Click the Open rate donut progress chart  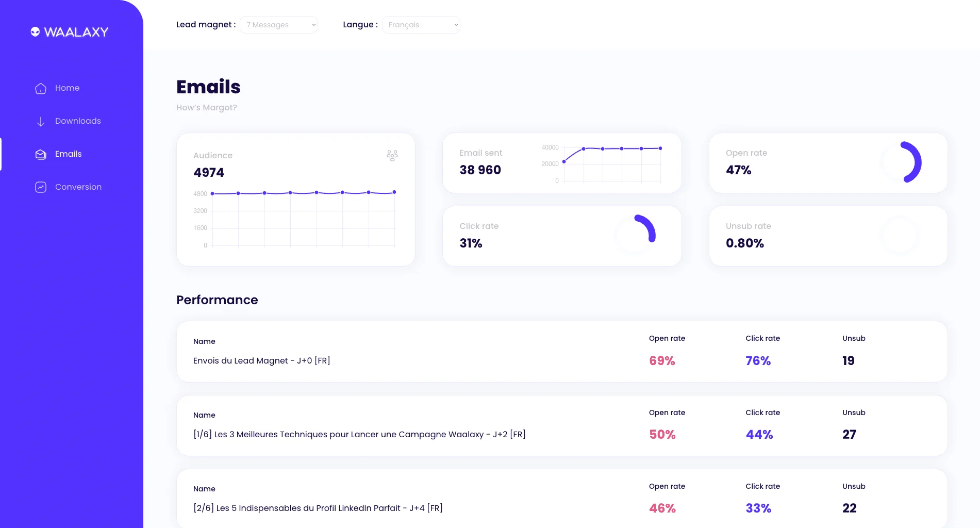(901, 162)
